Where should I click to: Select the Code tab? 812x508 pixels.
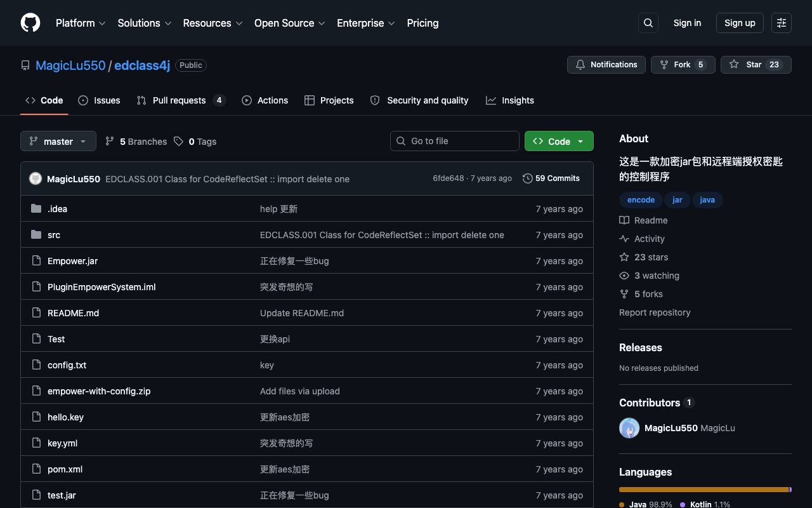(44, 100)
